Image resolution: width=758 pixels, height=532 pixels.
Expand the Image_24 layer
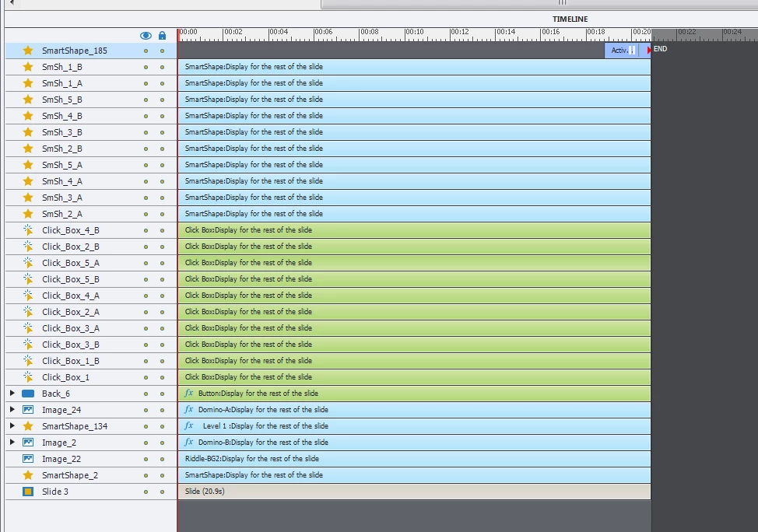coord(12,410)
